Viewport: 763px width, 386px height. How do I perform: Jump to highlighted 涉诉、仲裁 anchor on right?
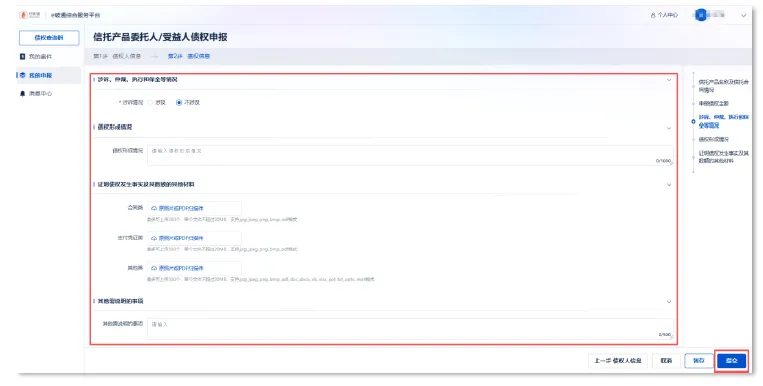pyautogui.click(x=724, y=121)
